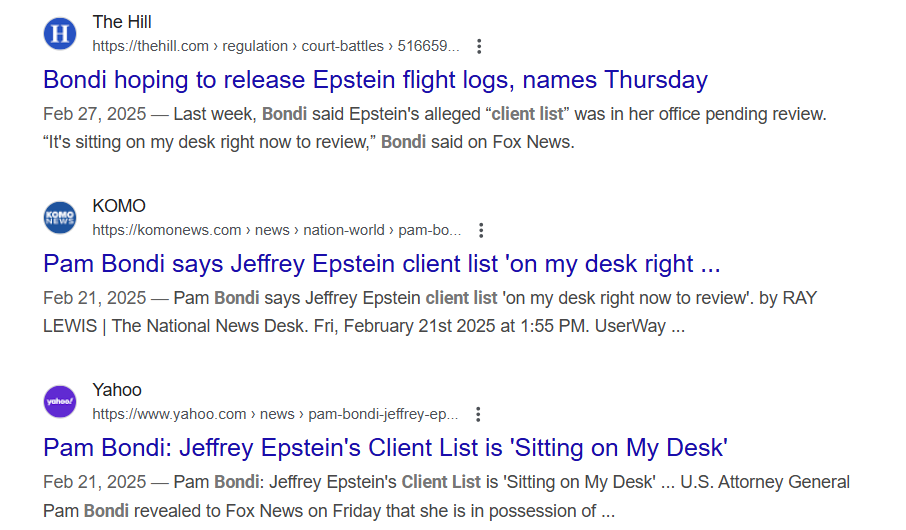Click 'KOMO' source name
The height and width of the screenshot is (530, 906).
119,206
